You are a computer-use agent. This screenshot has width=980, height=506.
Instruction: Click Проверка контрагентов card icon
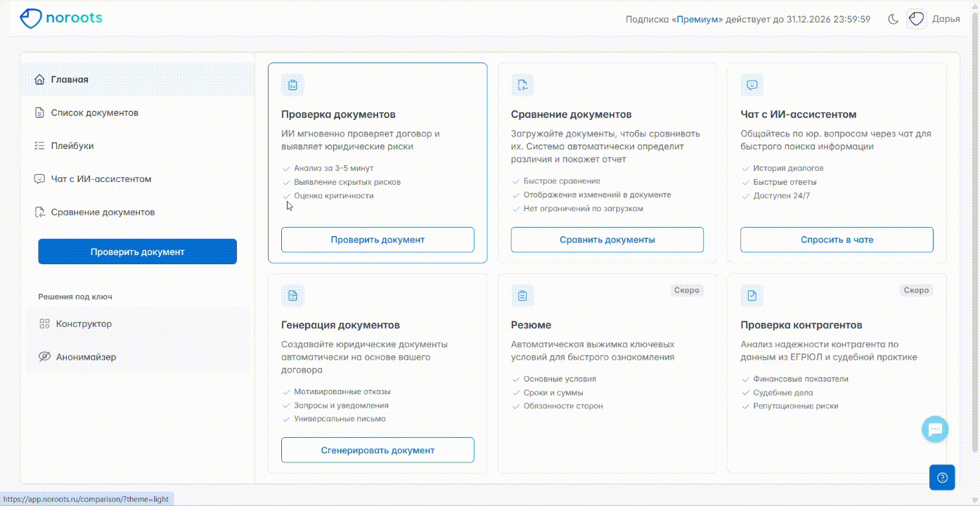(752, 296)
